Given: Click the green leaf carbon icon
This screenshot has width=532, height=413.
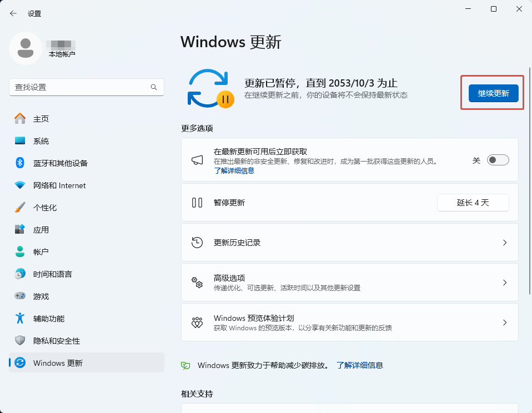Looking at the screenshot, I should pyautogui.click(x=185, y=365).
